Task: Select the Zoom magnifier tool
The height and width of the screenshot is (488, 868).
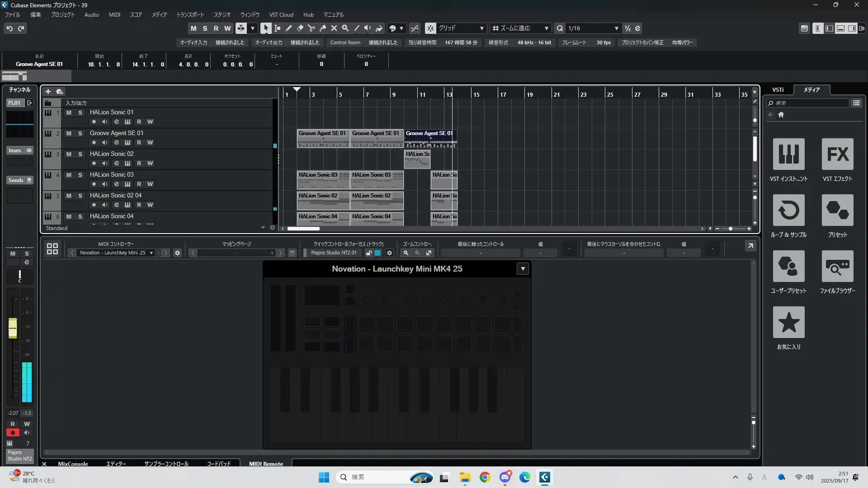Action: (x=345, y=28)
